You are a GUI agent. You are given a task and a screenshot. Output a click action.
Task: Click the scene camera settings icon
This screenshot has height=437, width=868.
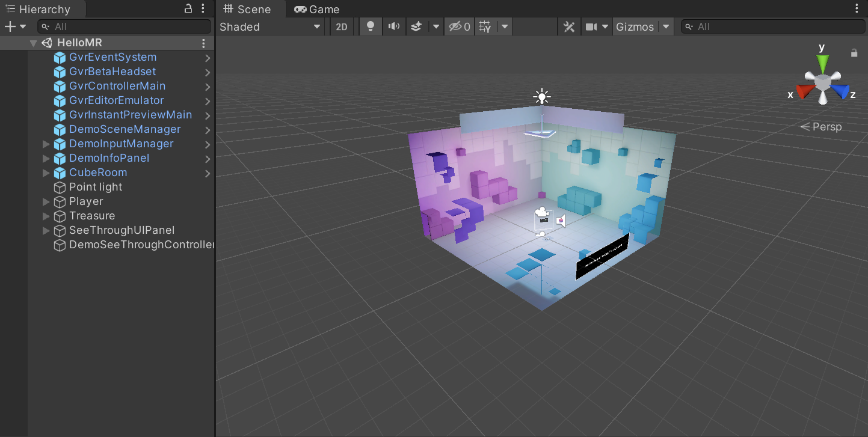[591, 27]
